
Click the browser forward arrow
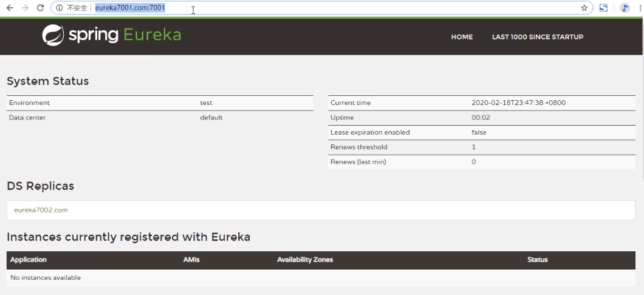[x=25, y=8]
